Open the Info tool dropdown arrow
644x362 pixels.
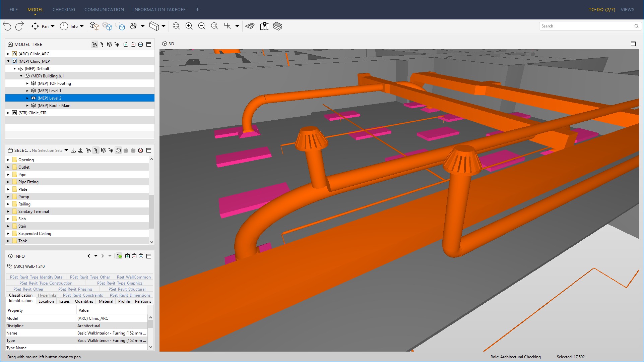click(x=82, y=26)
